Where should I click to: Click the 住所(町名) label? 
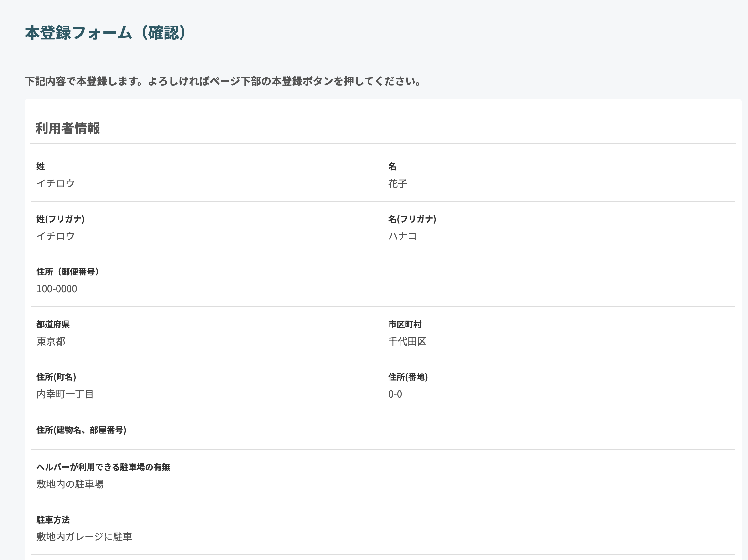click(56, 377)
